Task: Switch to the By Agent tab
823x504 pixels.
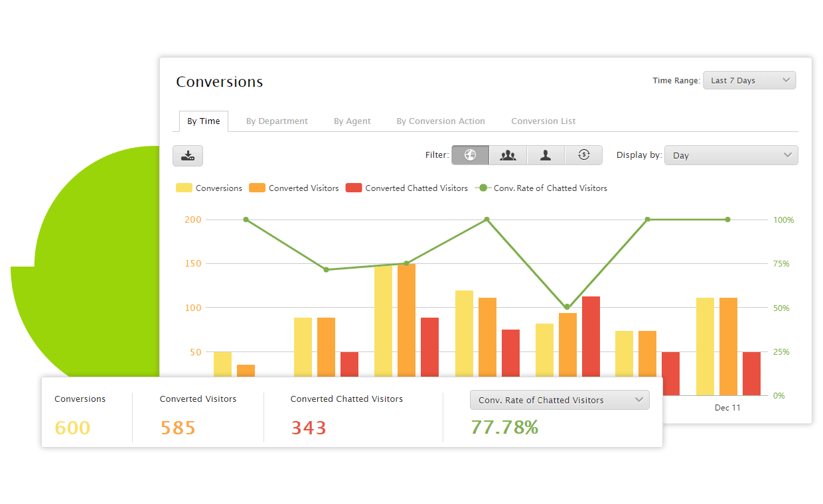Action: coord(352,121)
